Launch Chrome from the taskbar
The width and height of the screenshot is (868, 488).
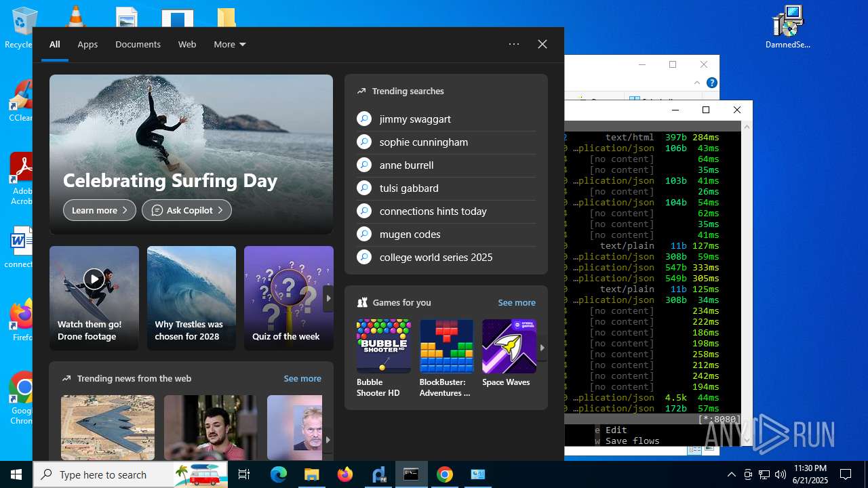point(444,474)
